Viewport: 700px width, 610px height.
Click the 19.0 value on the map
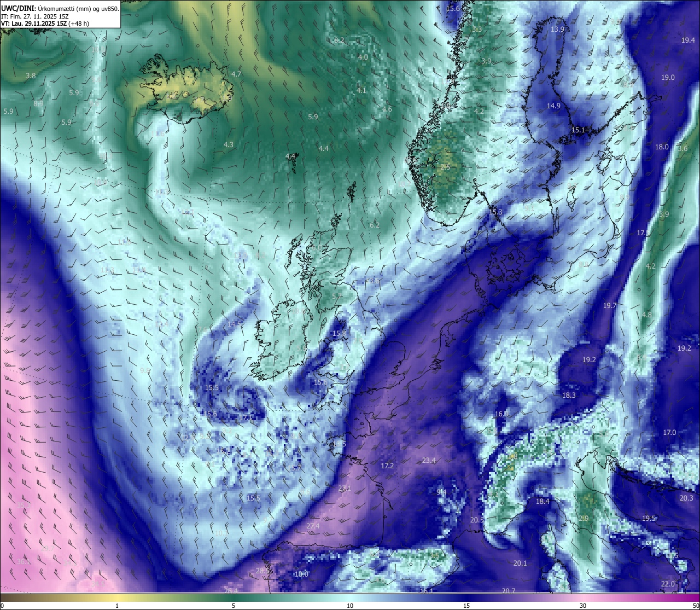[668, 77]
